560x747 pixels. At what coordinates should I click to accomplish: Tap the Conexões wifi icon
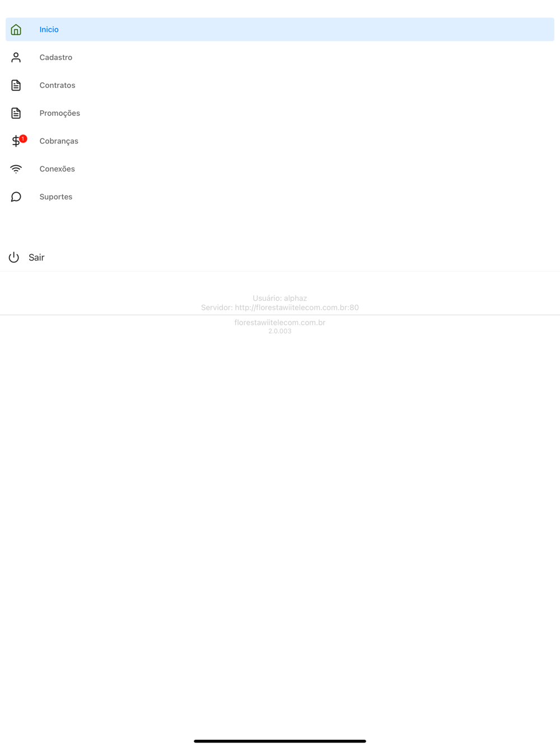(x=16, y=169)
